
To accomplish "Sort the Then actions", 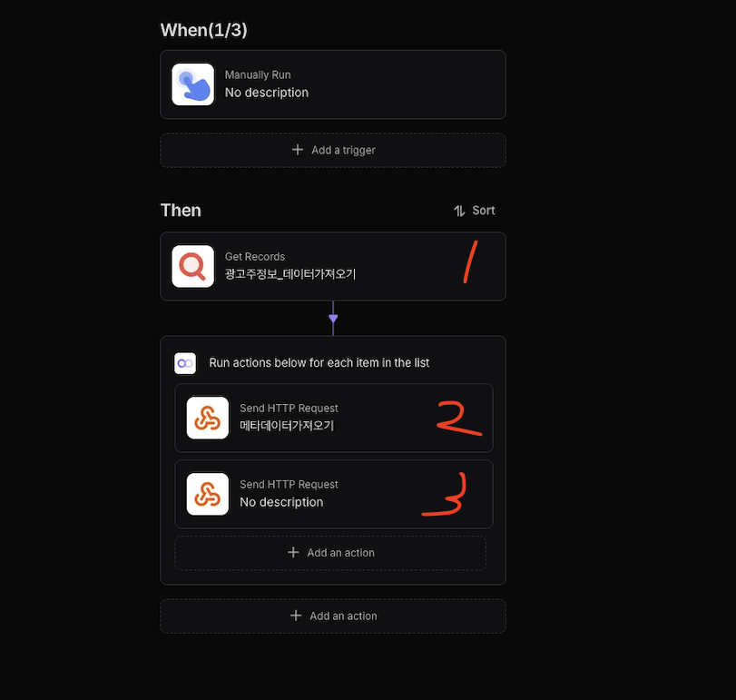I will point(475,211).
